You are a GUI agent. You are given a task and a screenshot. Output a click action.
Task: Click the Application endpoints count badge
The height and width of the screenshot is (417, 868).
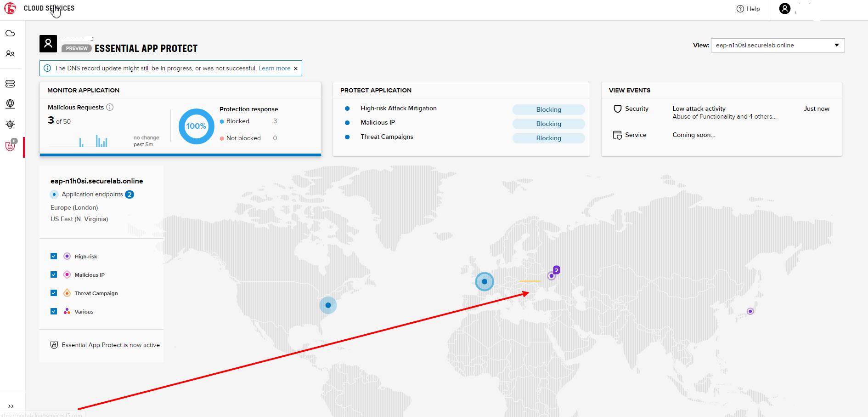pyautogui.click(x=130, y=194)
